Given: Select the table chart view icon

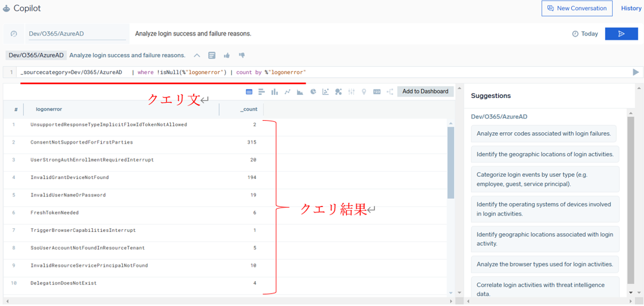Looking at the screenshot, I should click(x=249, y=92).
